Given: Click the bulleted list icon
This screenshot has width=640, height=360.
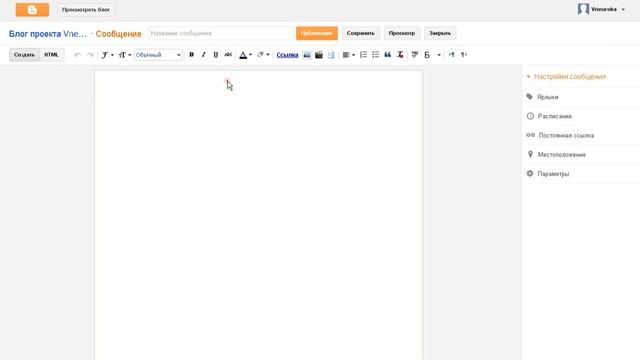Looking at the screenshot, I should 376,55.
